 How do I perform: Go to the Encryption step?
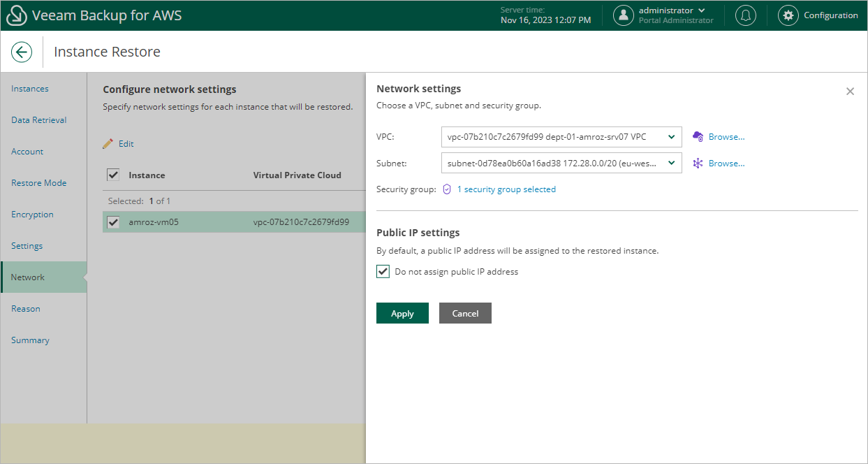pyautogui.click(x=32, y=215)
